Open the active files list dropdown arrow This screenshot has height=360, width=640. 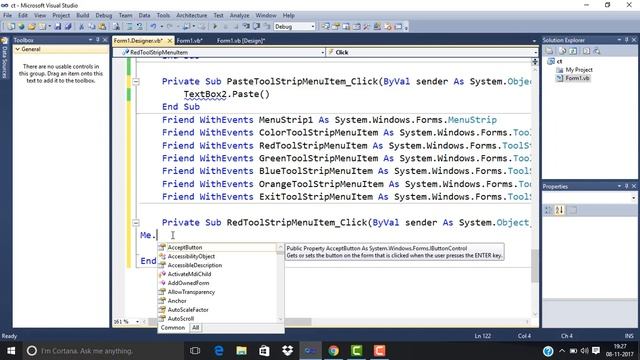coord(534,41)
